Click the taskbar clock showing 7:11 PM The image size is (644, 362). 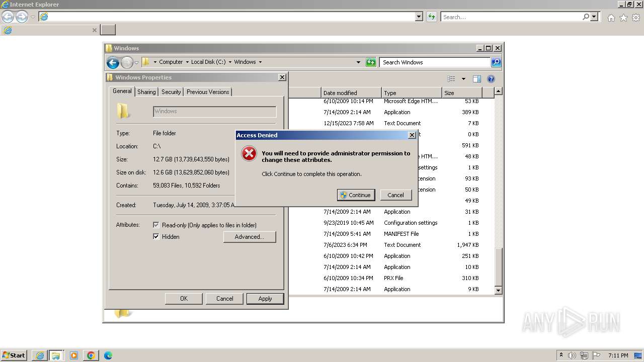(x=618, y=355)
